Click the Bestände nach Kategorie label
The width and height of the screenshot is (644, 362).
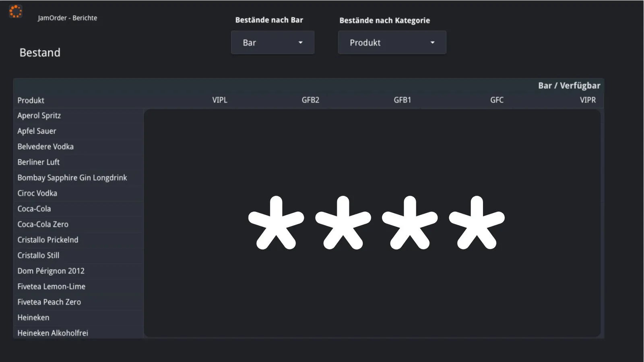384,21
